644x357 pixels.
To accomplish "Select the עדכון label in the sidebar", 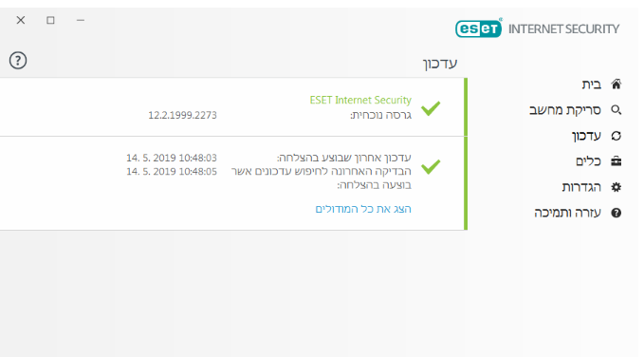I will click(586, 136).
